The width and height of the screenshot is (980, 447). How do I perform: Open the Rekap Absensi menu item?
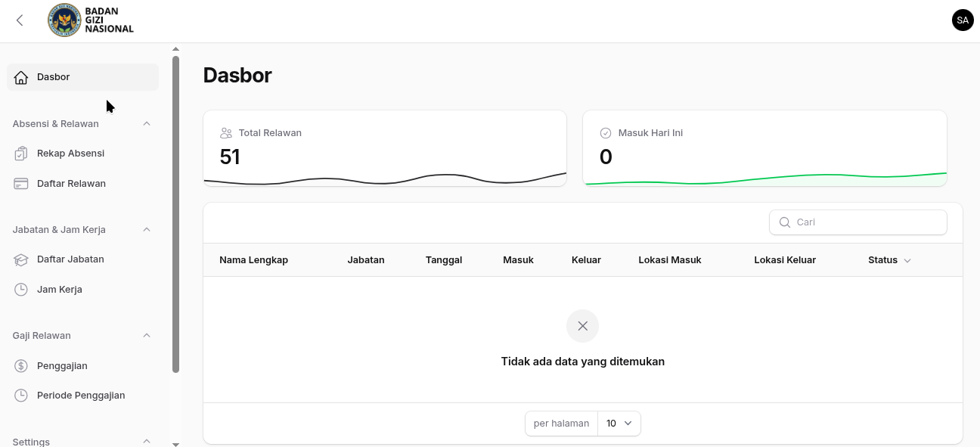tap(83, 154)
